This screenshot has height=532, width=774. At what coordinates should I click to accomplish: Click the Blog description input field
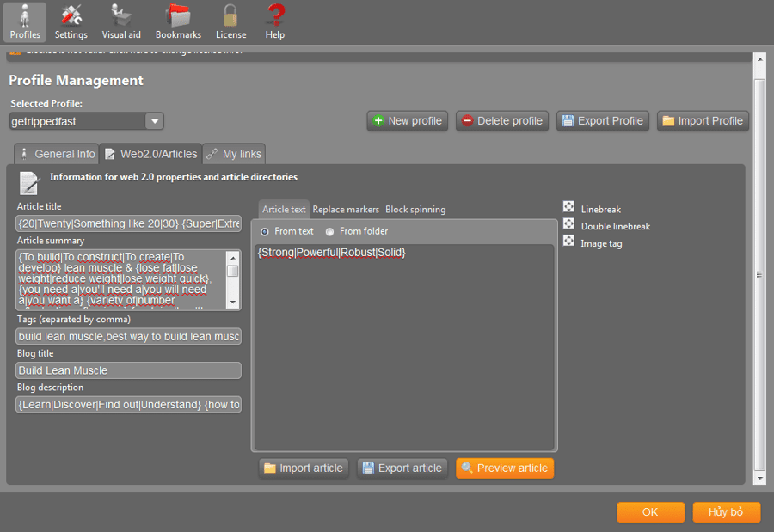[x=128, y=405]
